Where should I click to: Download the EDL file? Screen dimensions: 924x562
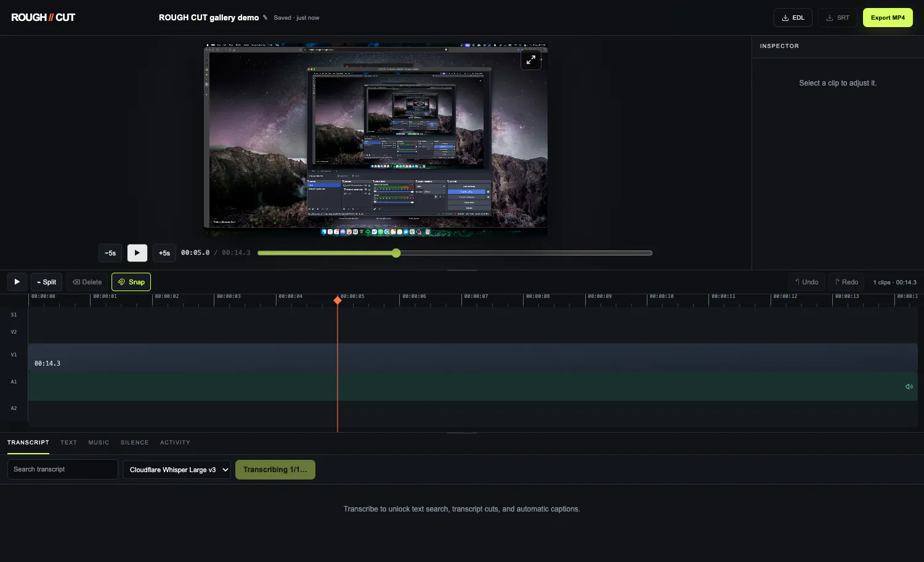pyautogui.click(x=793, y=18)
